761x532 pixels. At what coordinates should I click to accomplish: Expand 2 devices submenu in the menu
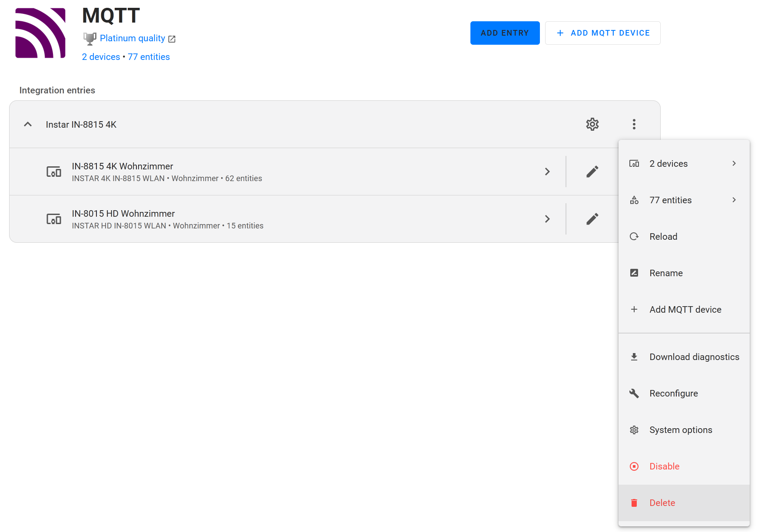tap(684, 164)
